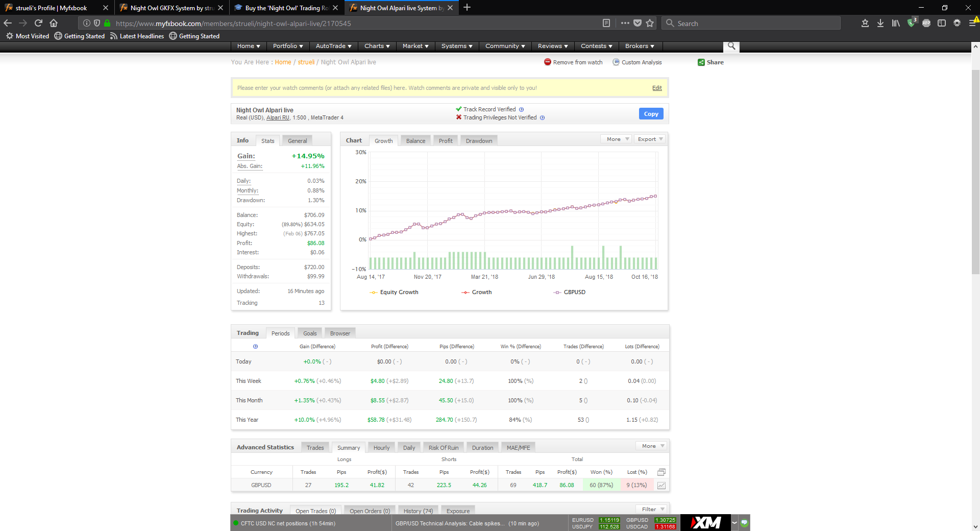
Task: Click Latest Headlines bookmark
Action: coord(137,36)
